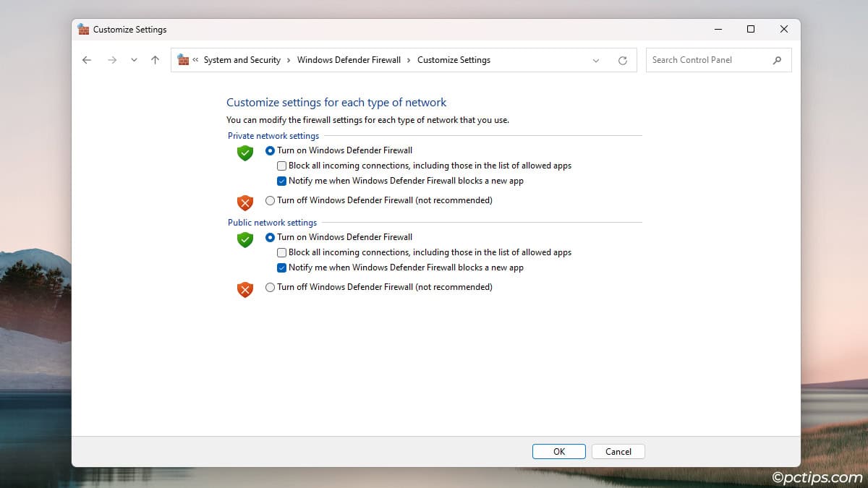Click the green shield beside Public network settings
Image resolution: width=868 pixels, height=488 pixels.
[244, 239]
